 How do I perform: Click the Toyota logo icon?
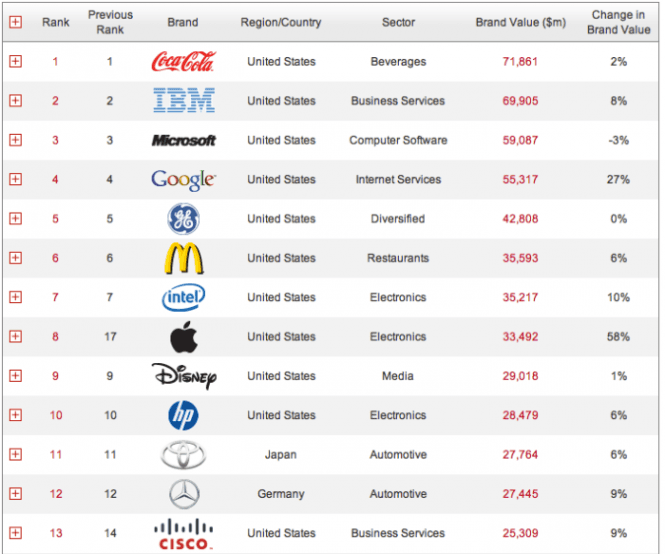pyautogui.click(x=183, y=455)
